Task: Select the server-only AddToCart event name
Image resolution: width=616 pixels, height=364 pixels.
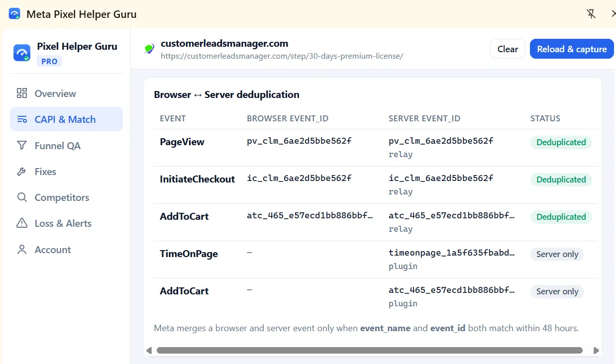Action: pyautogui.click(x=184, y=291)
